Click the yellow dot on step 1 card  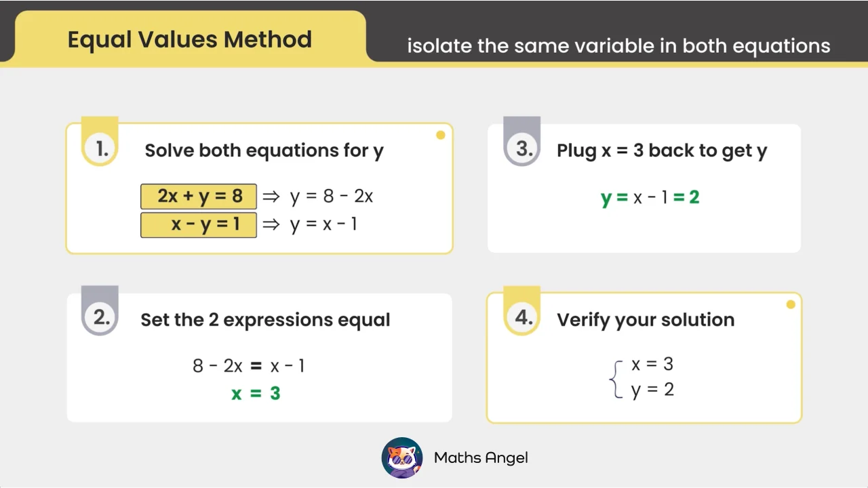440,135
